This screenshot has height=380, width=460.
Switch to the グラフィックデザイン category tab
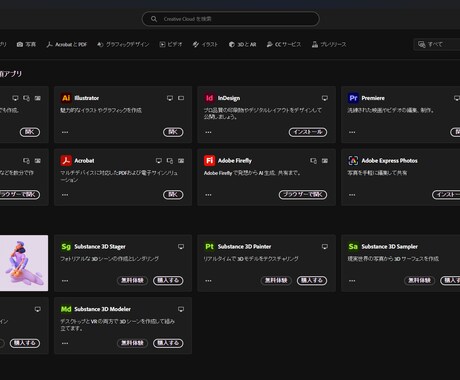click(123, 44)
